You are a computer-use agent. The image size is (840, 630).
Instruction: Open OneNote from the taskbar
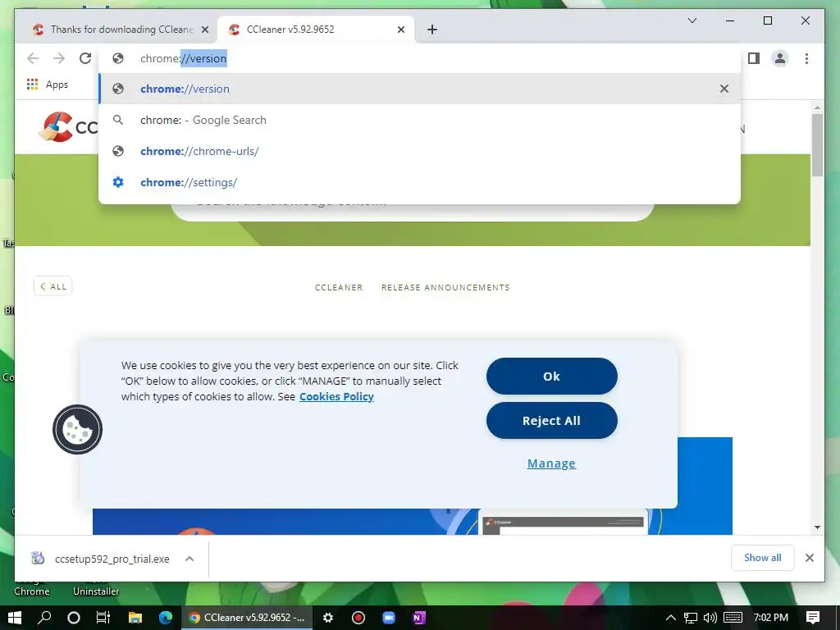click(x=419, y=618)
